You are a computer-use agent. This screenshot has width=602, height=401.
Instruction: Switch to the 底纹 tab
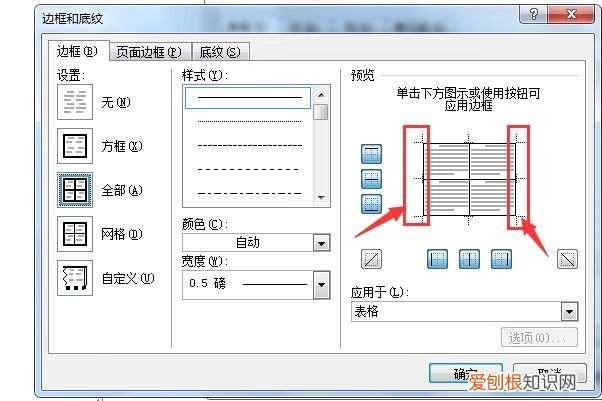click(x=220, y=52)
